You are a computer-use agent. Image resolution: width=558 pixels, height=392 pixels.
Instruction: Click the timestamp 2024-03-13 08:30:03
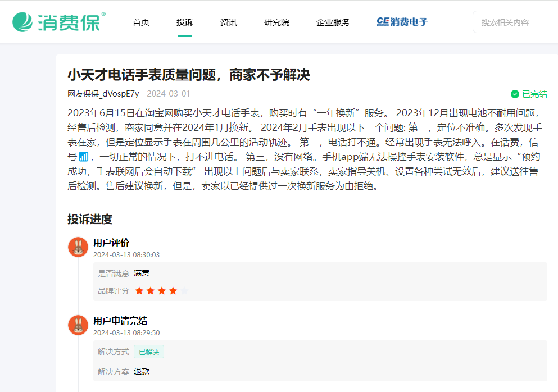tap(126, 255)
